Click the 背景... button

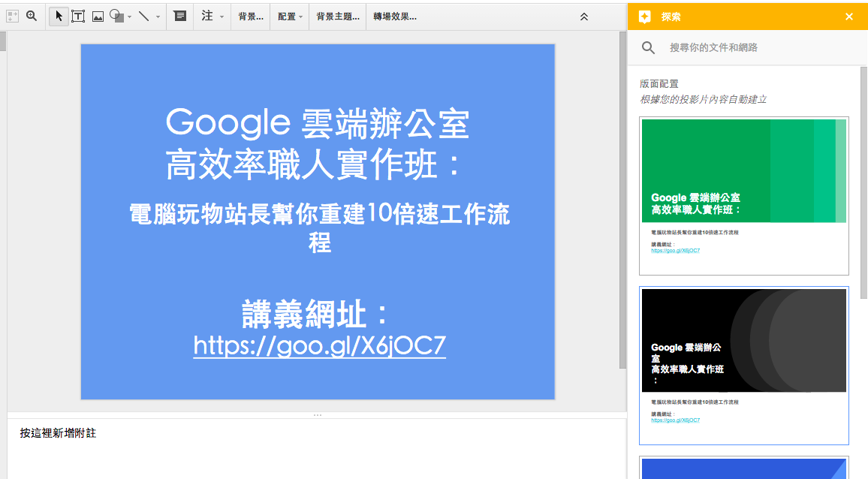[251, 17]
